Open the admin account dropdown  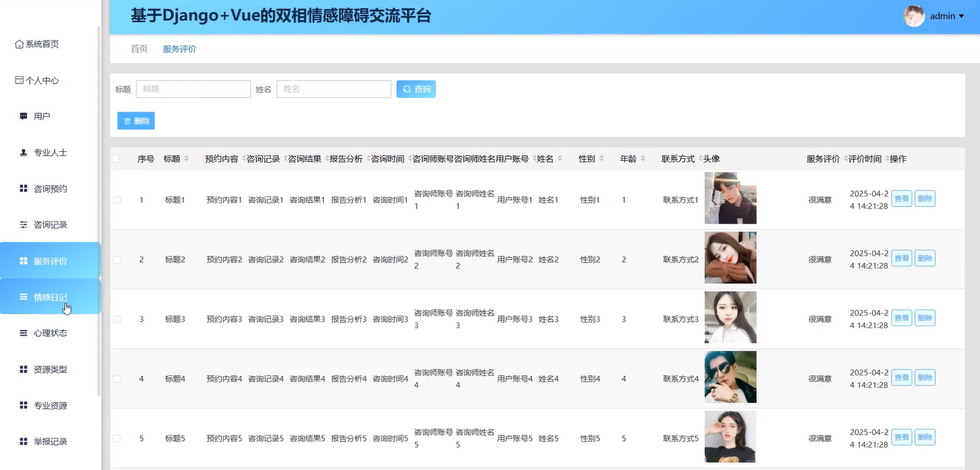[x=946, y=16]
